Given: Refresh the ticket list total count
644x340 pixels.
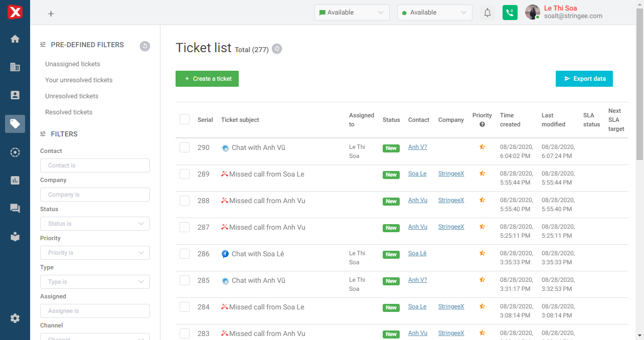Looking at the screenshot, I should click(277, 49).
